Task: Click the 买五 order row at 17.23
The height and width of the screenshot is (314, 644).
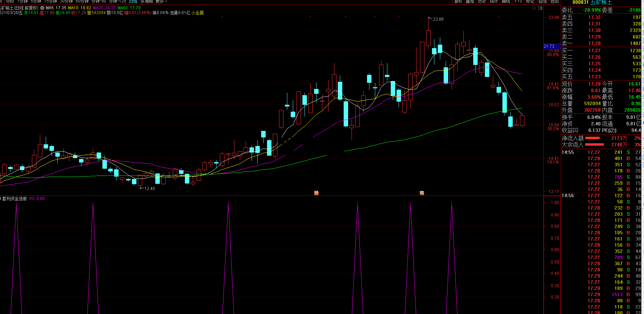Action: [601, 77]
